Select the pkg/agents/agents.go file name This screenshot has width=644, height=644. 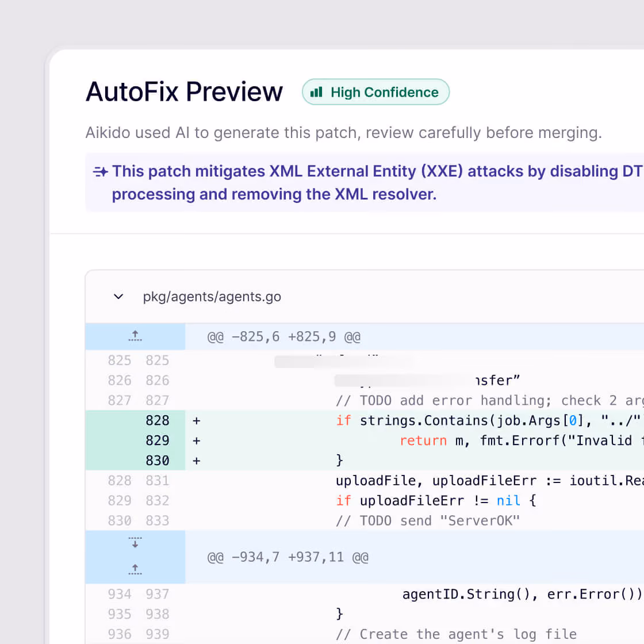[212, 297]
